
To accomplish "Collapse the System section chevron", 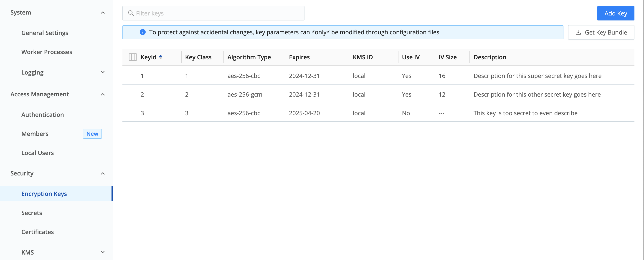I will pyautogui.click(x=103, y=12).
